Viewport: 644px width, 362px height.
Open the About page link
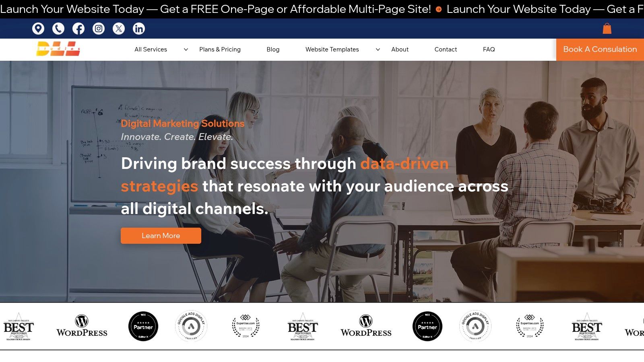400,49
